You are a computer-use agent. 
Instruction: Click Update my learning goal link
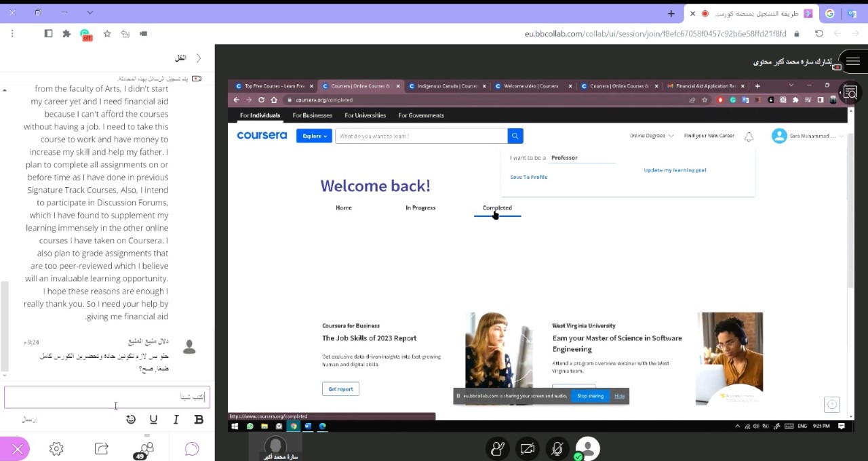tap(675, 170)
